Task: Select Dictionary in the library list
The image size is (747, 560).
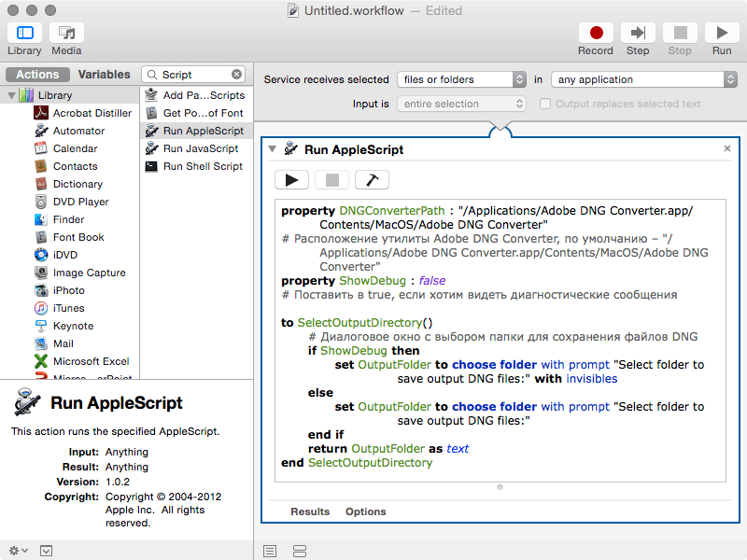Action: pos(68,184)
